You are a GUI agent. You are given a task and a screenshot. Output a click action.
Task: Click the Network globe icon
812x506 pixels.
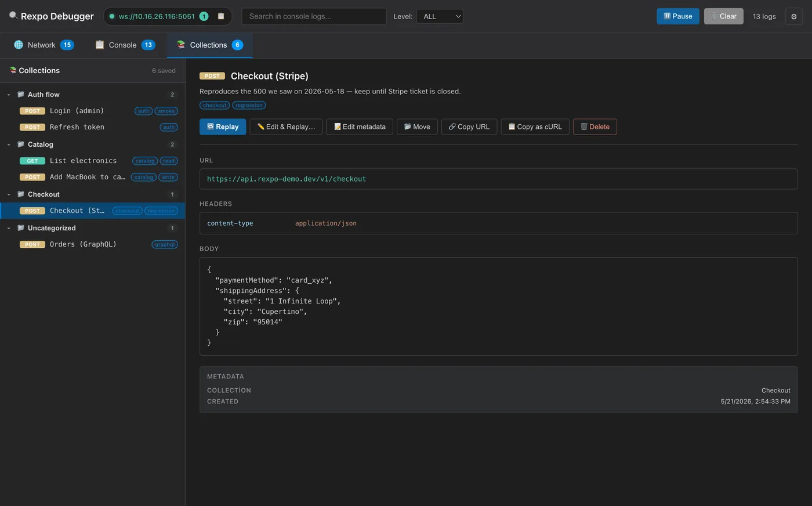[x=19, y=45]
